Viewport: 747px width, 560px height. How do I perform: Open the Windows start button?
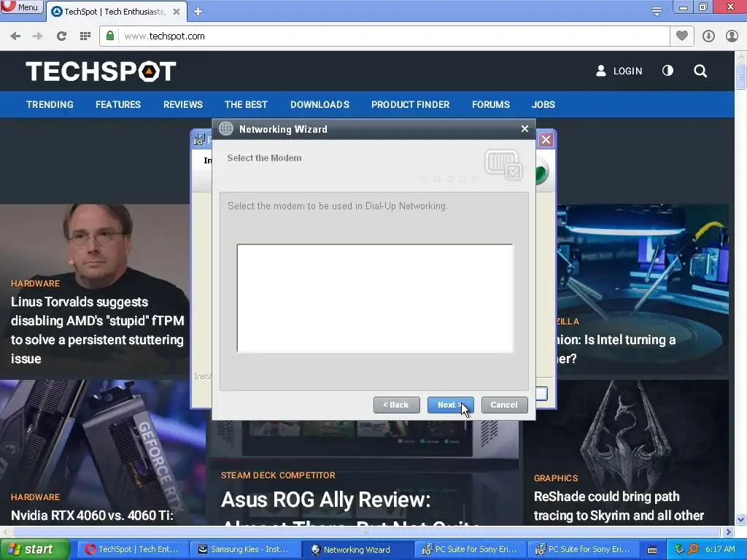(35, 550)
